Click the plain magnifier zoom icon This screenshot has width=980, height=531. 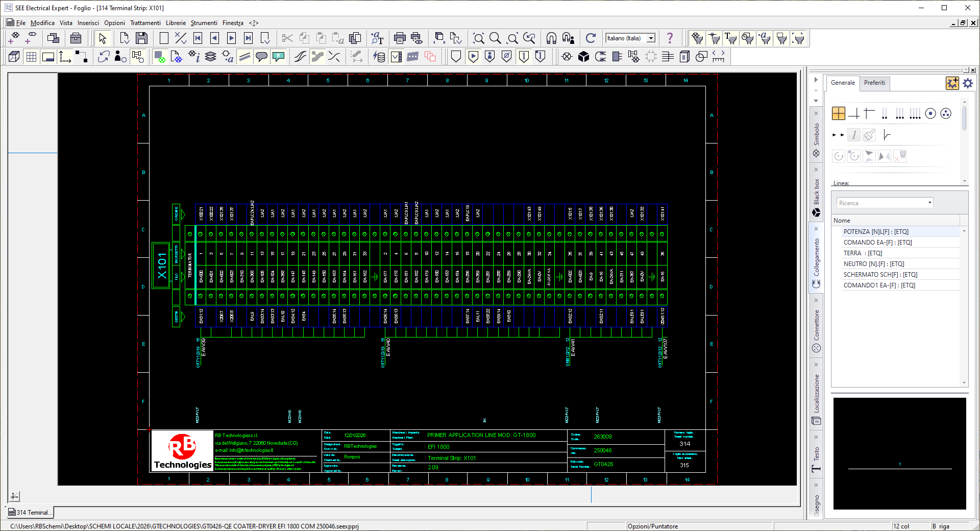tap(495, 38)
